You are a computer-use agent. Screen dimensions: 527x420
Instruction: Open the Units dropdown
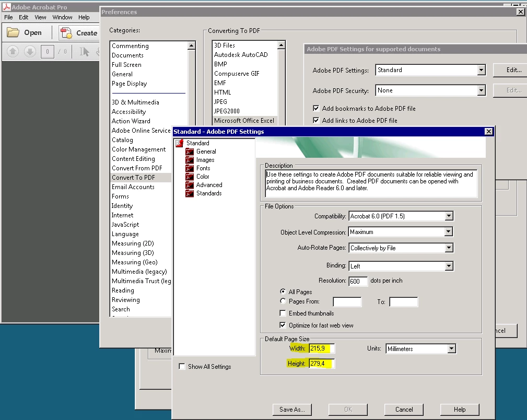pos(452,349)
